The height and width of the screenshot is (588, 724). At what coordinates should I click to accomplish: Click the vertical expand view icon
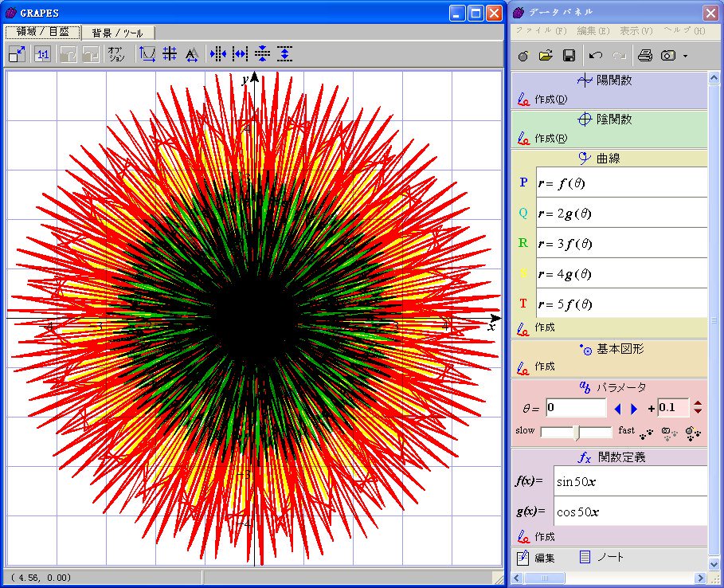pos(285,54)
